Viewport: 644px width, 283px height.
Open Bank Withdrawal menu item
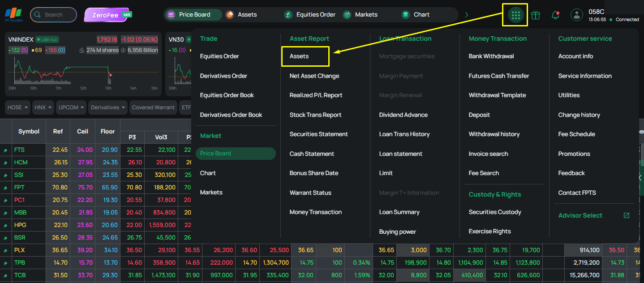[x=491, y=56]
